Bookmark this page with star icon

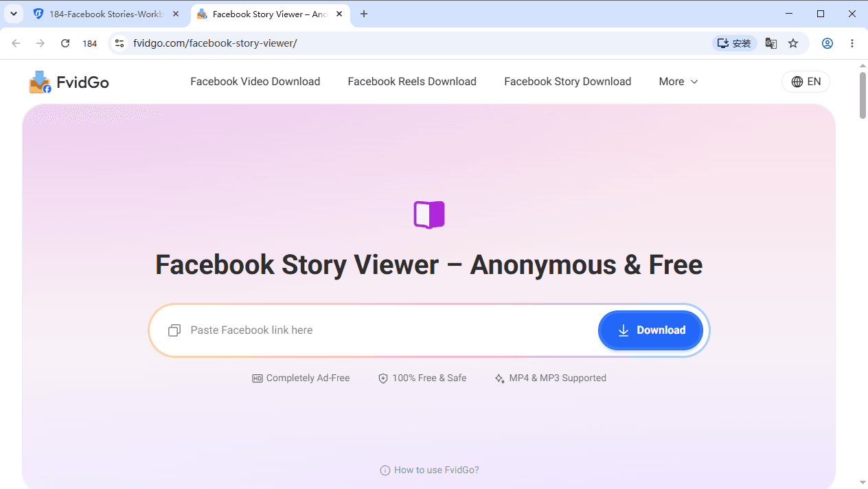793,43
